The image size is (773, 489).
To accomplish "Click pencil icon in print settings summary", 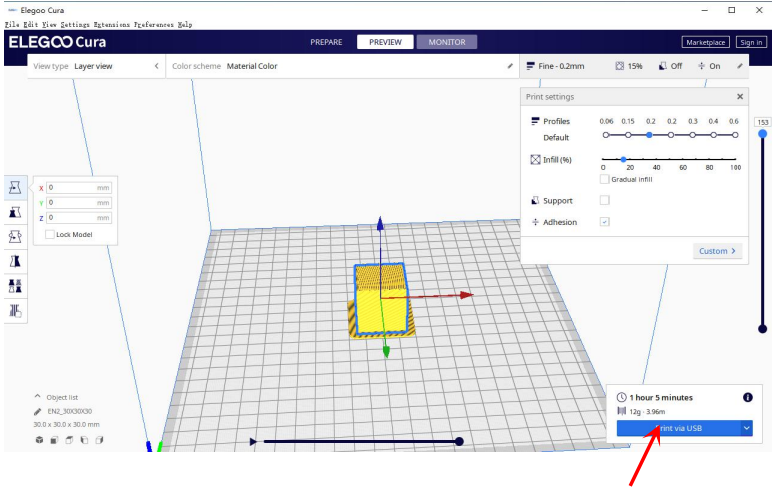I will click(x=739, y=66).
